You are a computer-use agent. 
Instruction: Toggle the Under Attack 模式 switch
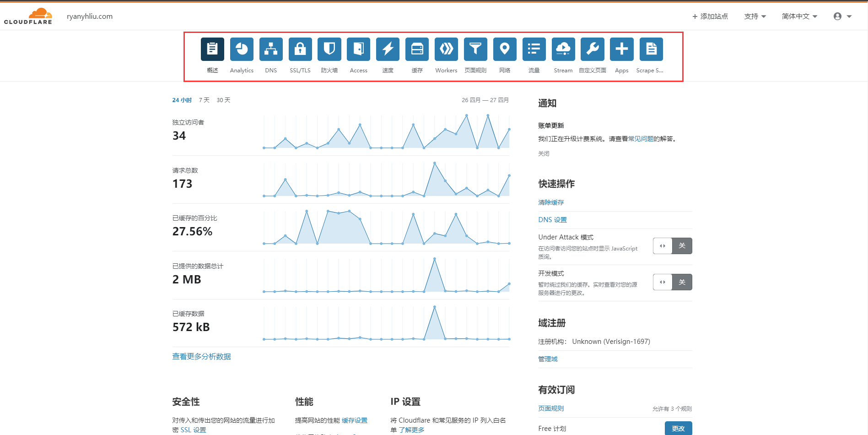pyautogui.click(x=672, y=246)
